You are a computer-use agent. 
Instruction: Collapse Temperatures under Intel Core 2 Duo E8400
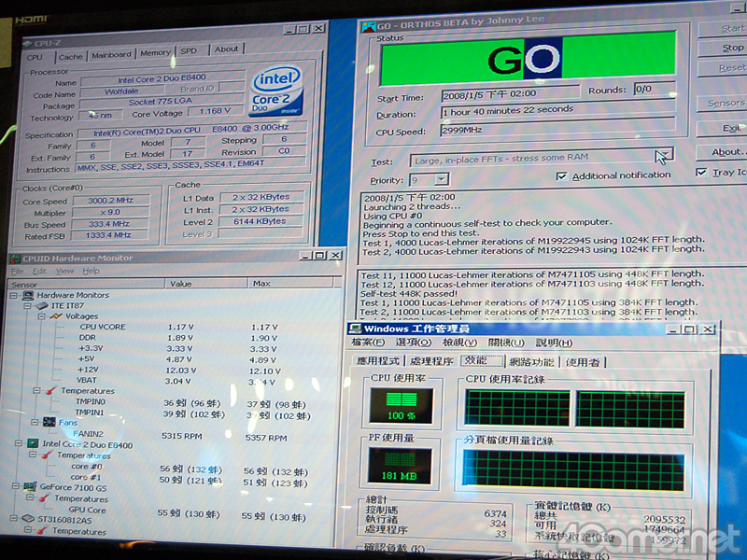tap(33, 455)
